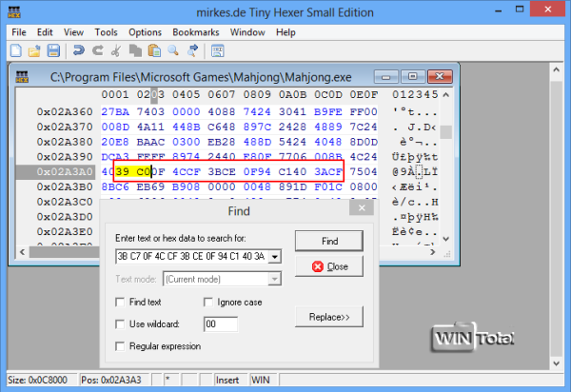Click the New file toolbar icon
Viewport: 571px width, 392px height.
point(15,50)
